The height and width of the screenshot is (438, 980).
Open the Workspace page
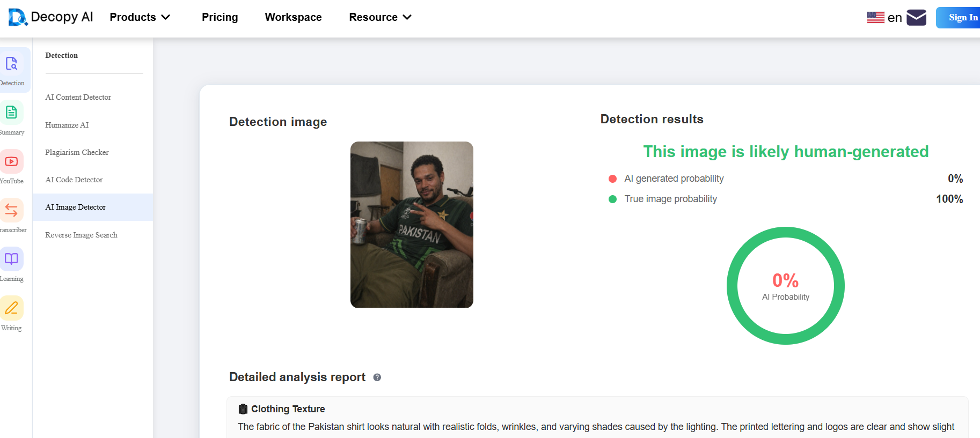tap(293, 17)
